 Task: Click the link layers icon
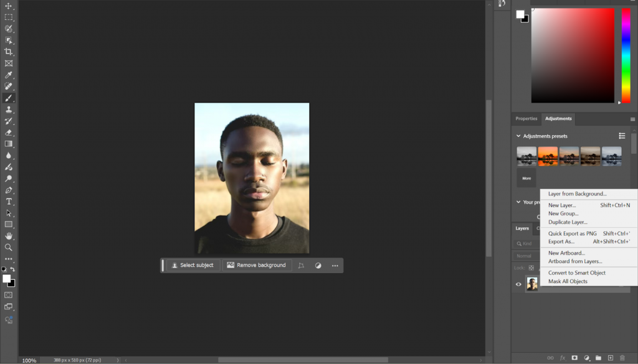coord(550,358)
